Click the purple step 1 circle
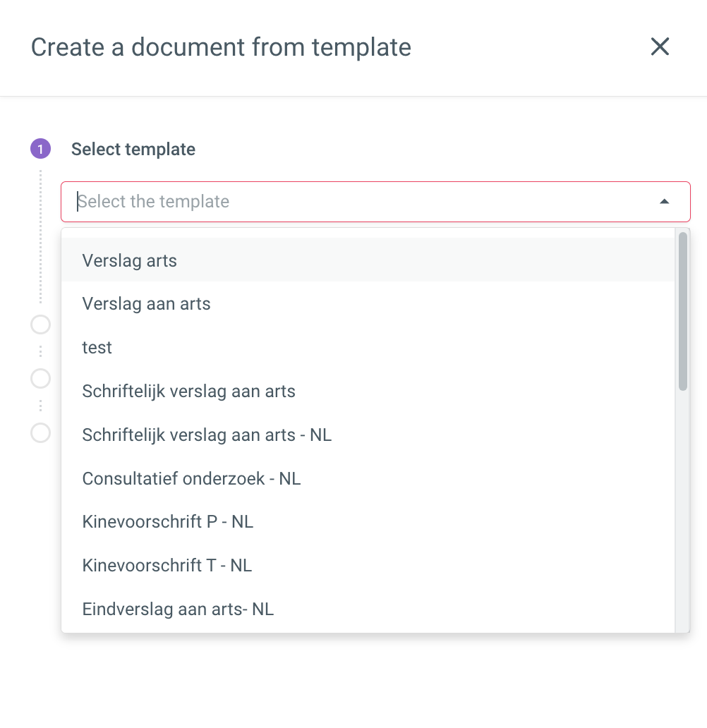This screenshot has width=707, height=728. [x=40, y=149]
